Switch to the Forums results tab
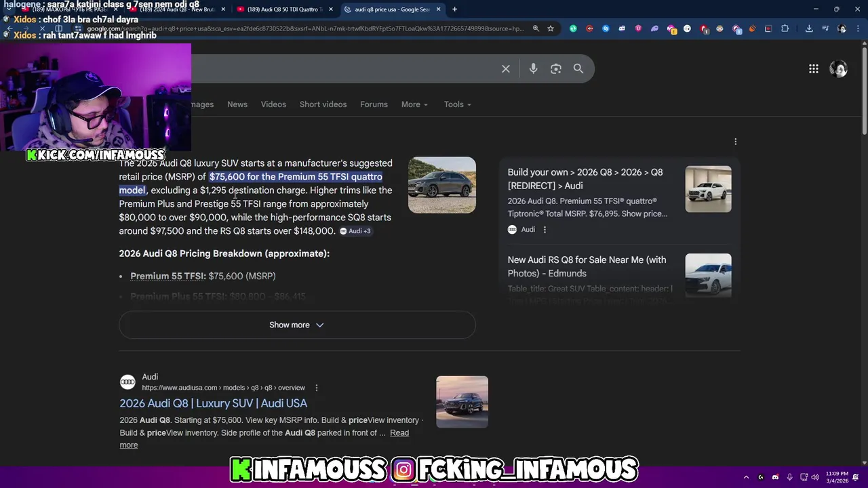 [374, 104]
